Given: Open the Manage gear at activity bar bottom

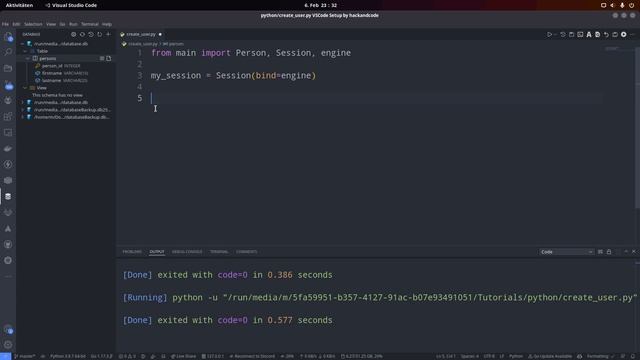Looking at the screenshot, I should pyautogui.click(x=8, y=345).
